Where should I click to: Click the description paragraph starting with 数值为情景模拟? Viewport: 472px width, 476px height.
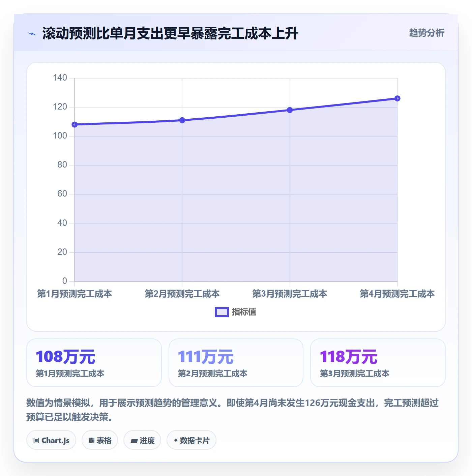click(233, 410)
